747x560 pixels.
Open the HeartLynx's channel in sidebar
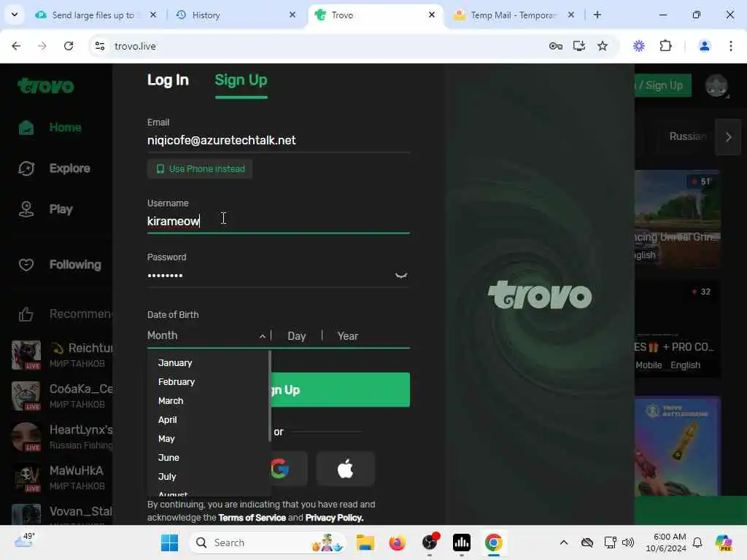tap(62, 437)
